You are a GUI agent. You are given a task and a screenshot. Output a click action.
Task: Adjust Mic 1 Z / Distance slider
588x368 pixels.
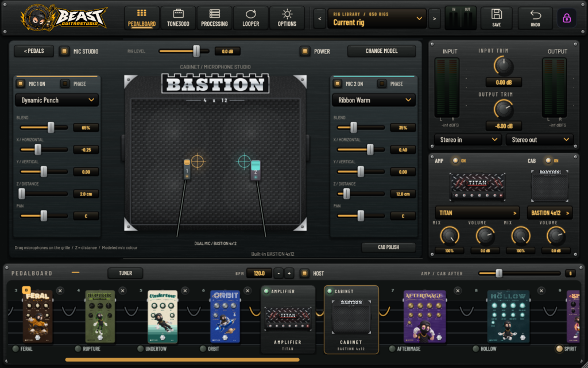[x=44, y=194]
